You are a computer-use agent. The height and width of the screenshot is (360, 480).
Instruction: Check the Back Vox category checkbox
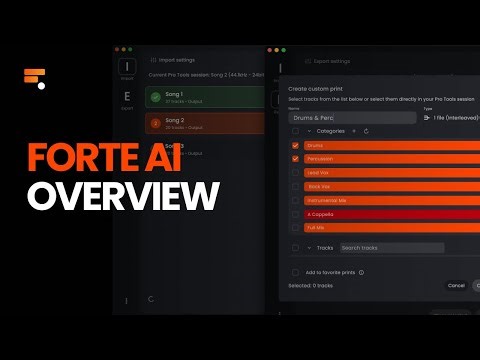click(295, 186)
